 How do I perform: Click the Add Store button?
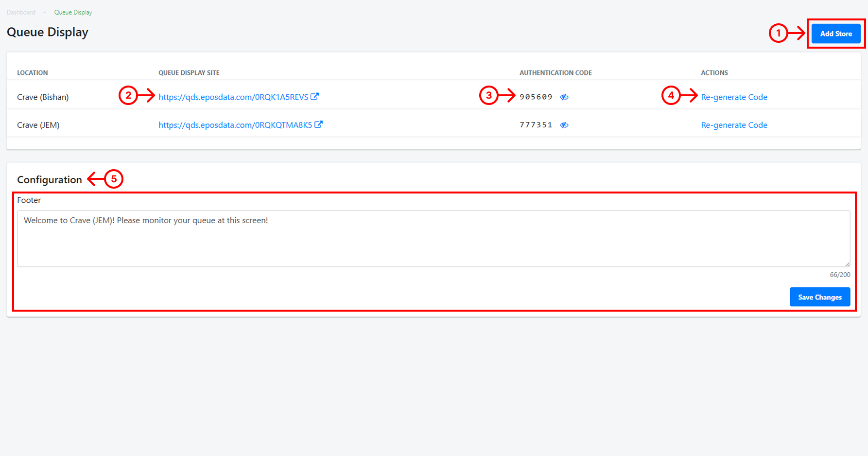click(x=835, y=34)
